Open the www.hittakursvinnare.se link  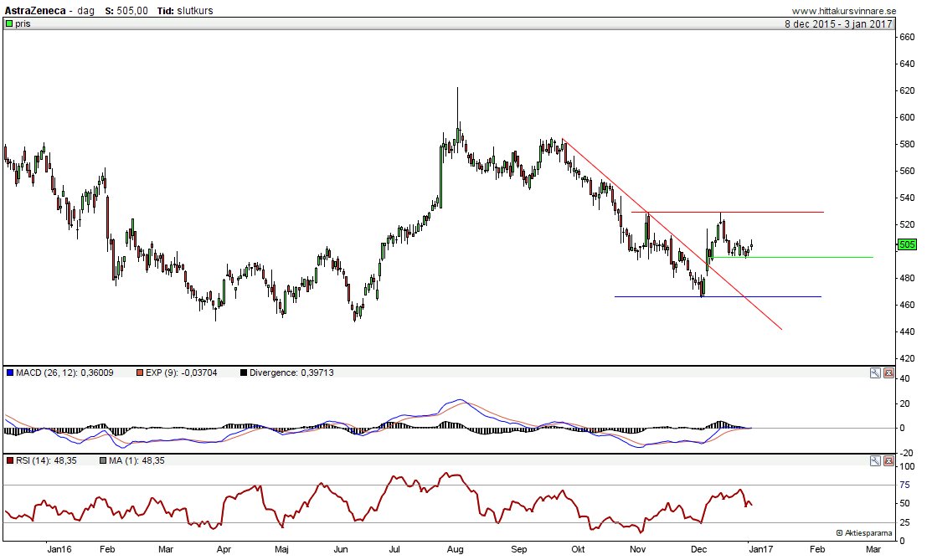click(x=843, y=11)
